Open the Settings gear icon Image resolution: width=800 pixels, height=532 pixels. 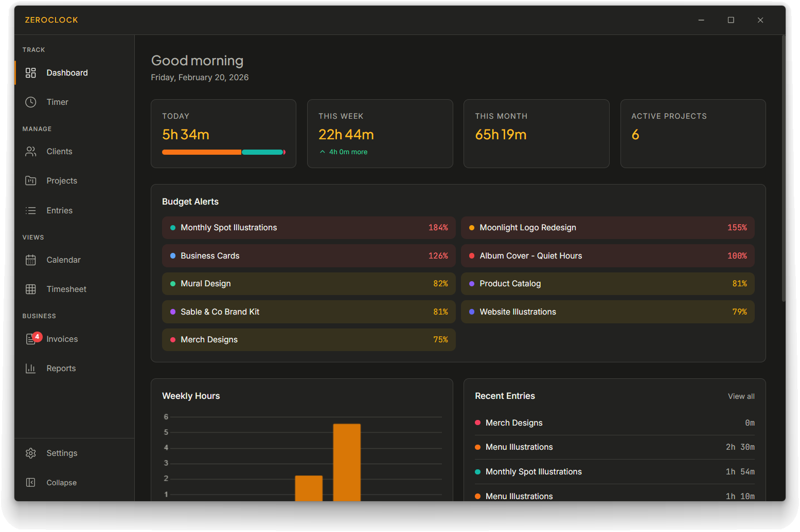coord(30,453)
